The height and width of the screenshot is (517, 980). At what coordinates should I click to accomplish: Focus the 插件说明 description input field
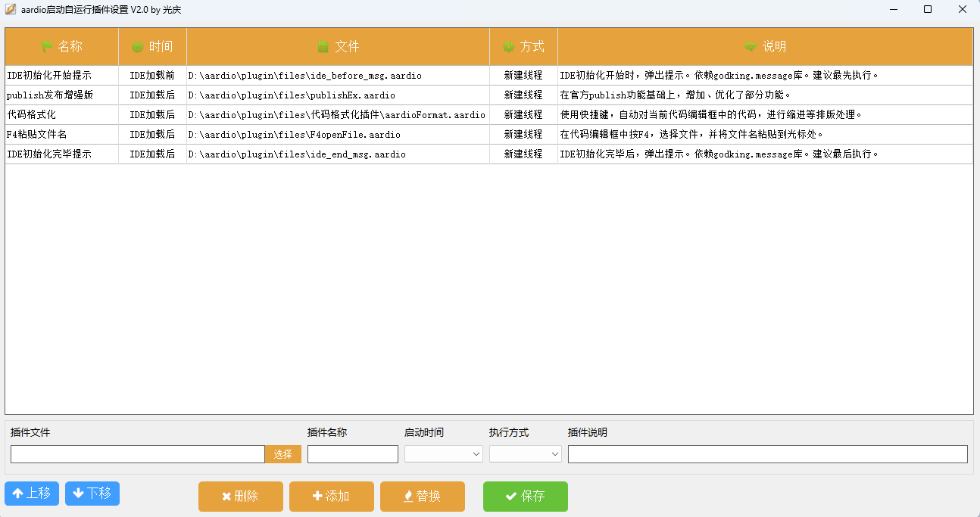pyautogui.click(x=768, y=454)
